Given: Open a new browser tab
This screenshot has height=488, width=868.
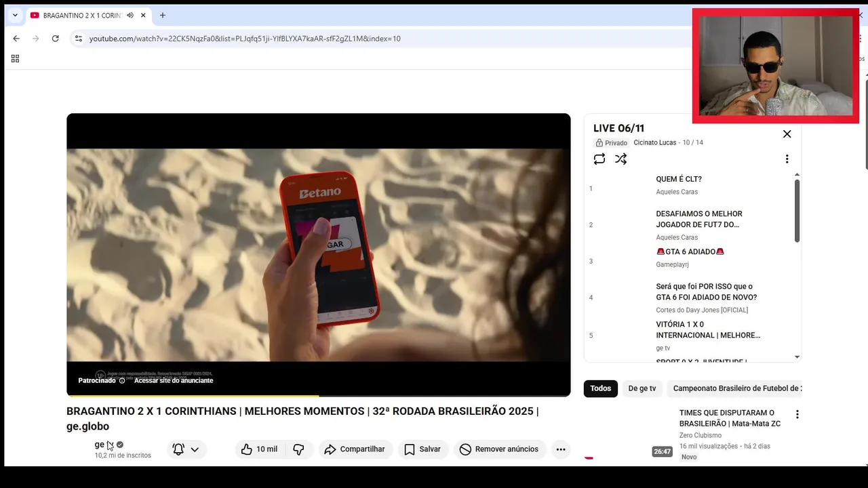Looking at the screenshot, I should tap(163, 15).
